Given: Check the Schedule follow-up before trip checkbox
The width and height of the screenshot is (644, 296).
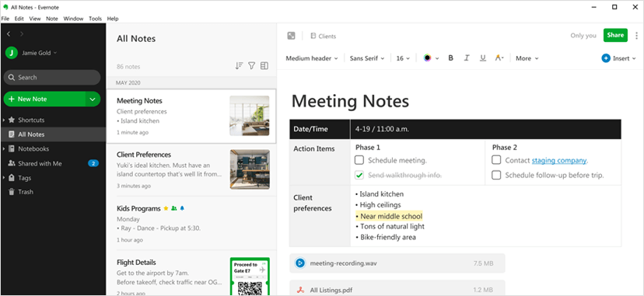Looking at the screenshot, I should point(496,176).
